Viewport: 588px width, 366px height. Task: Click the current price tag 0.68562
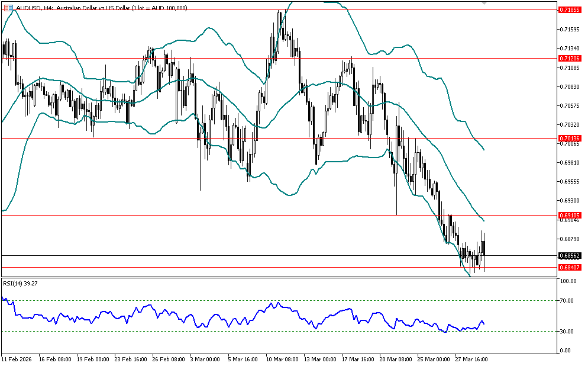click(x=570, y=256)
